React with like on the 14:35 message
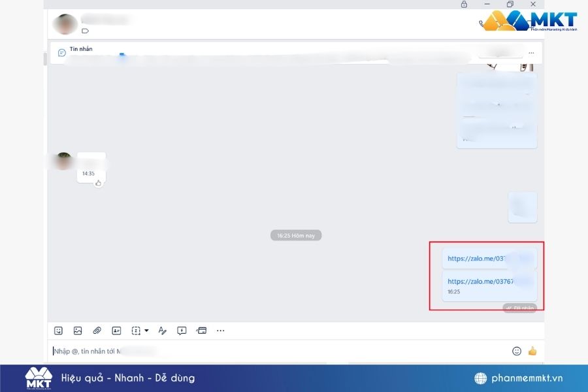The image size is (588, 392). [x=98, y=183]
